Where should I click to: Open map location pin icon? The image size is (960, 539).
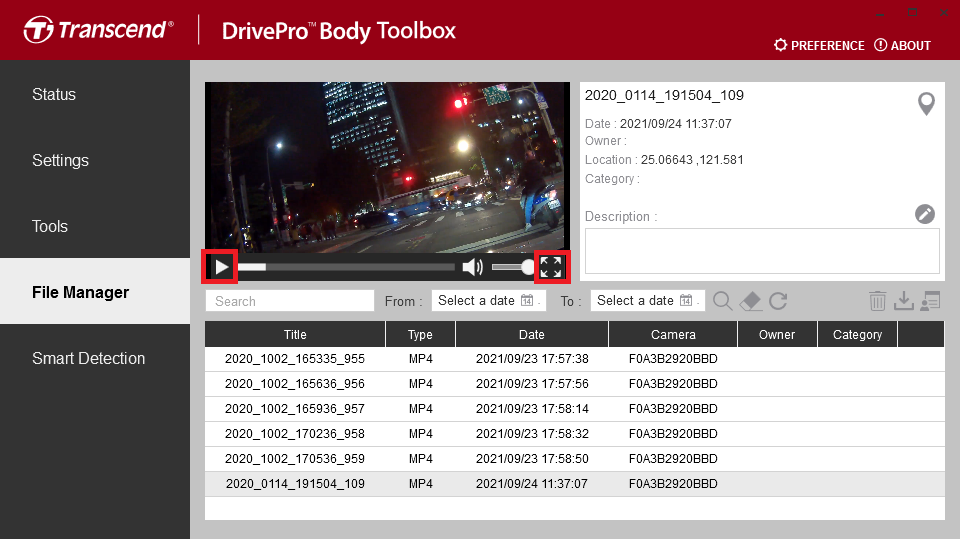pyautogui.click(x=926, y=104)
